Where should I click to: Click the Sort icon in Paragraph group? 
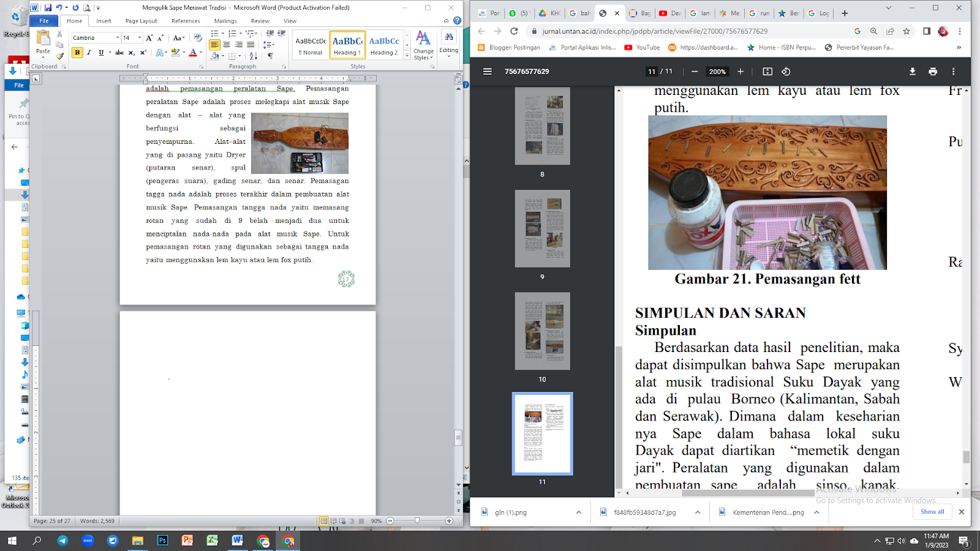coord(253,56)
